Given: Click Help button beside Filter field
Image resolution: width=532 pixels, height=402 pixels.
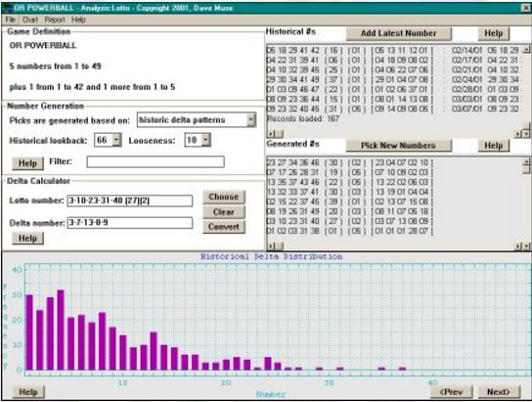Looking at the screenshot, I should (27, 163).
